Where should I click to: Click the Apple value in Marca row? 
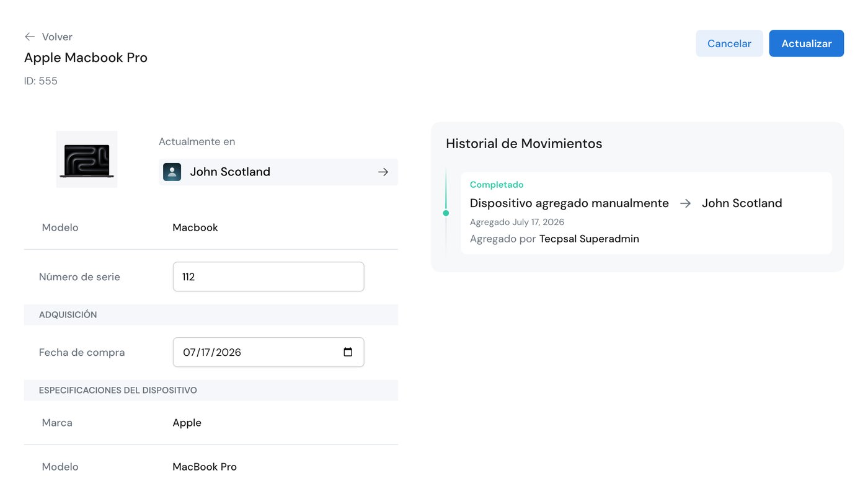[x=187, y=423]
